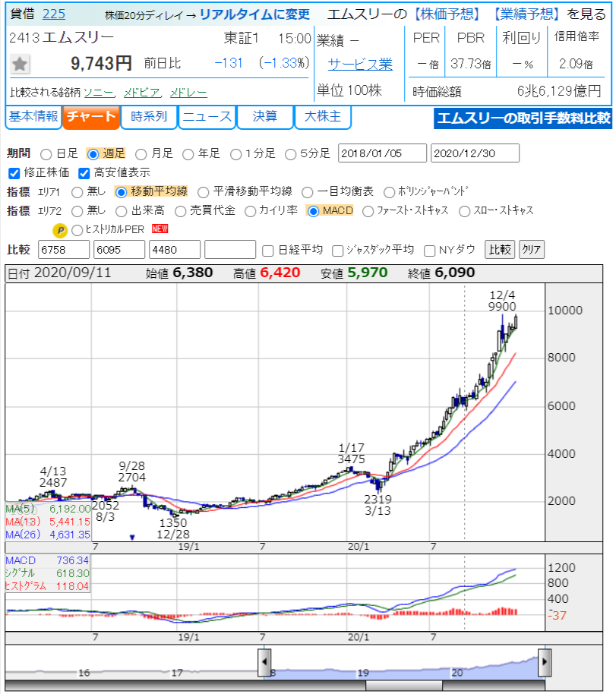The image size is (616, 694).
Task: Select MACD indicator radio
Action: tap(313, 211)
